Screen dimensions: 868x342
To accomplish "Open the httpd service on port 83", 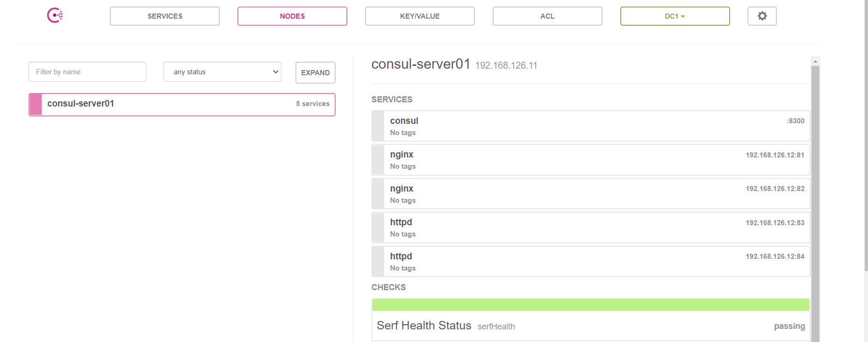I will (591, 228).
